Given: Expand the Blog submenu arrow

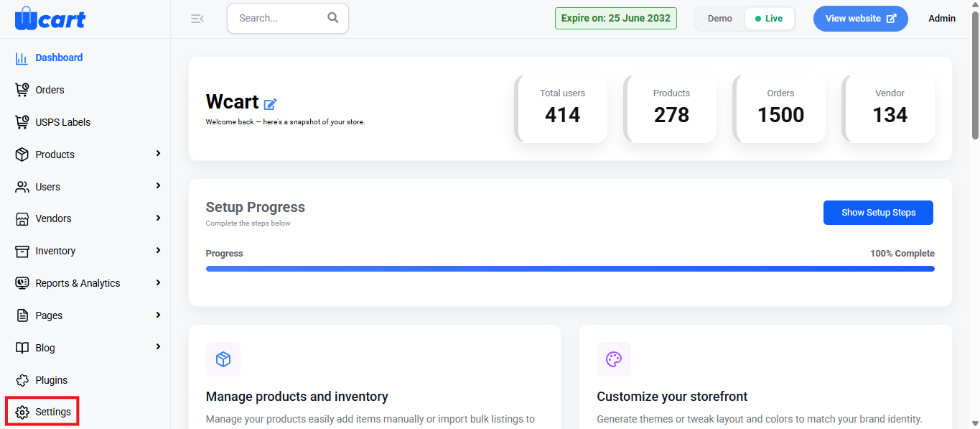Looking at the screenshot, I should [158, 347].
